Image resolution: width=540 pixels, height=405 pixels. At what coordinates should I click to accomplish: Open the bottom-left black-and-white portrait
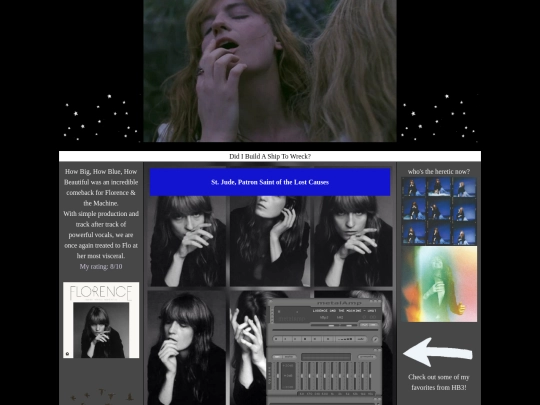(187, 348)
